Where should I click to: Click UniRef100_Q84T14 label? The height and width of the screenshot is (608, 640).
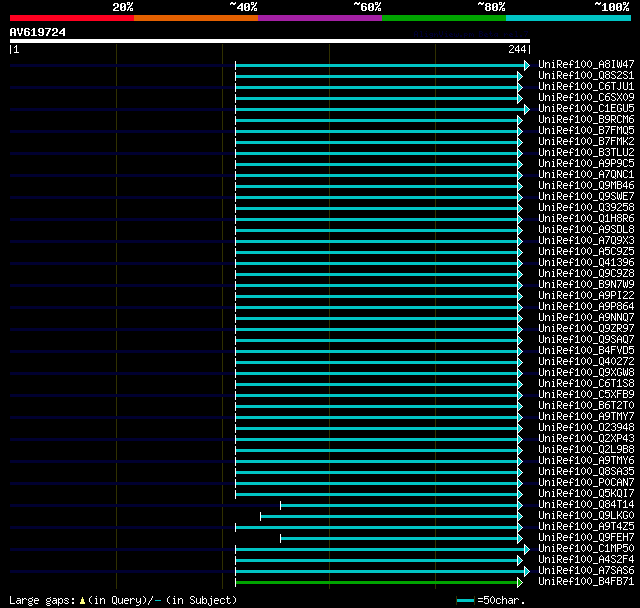(586, 505)
